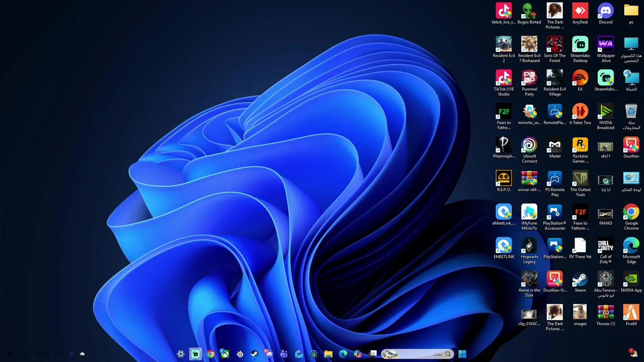Select the Ubisoft Connect shortcut
This screenshot has width=644, height=362.
[529, 150]
